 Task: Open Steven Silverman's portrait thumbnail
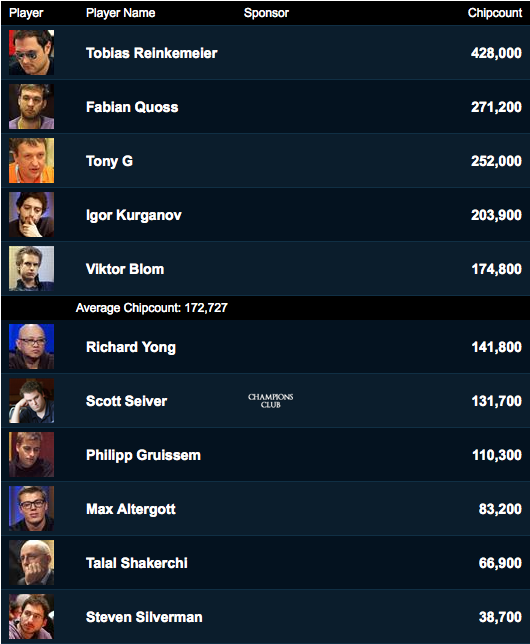point(31,616)
